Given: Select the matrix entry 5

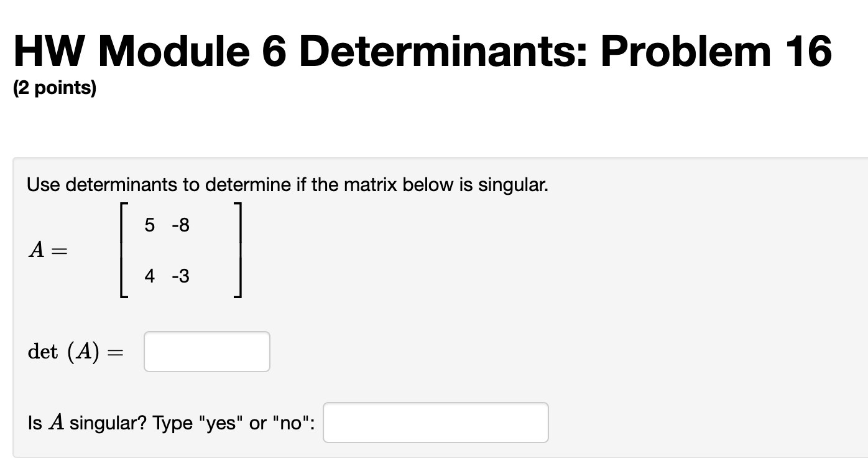Looking at the screenshot, I should click(x=149, y=225).
